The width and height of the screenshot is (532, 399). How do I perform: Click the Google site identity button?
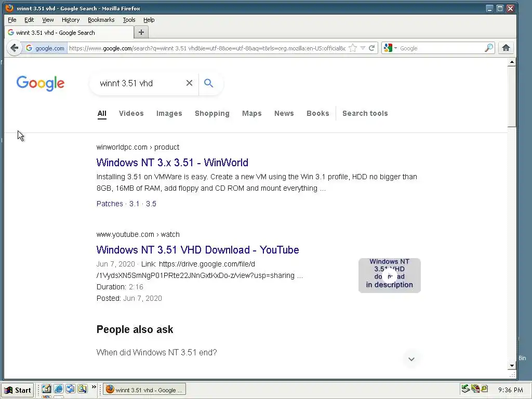45,48
